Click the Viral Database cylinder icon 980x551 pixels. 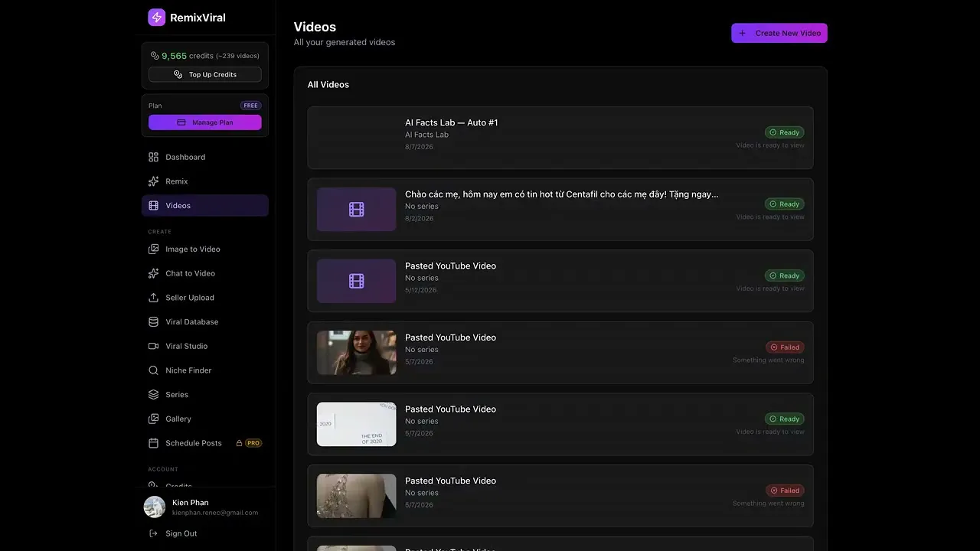[x=153, y=322]
